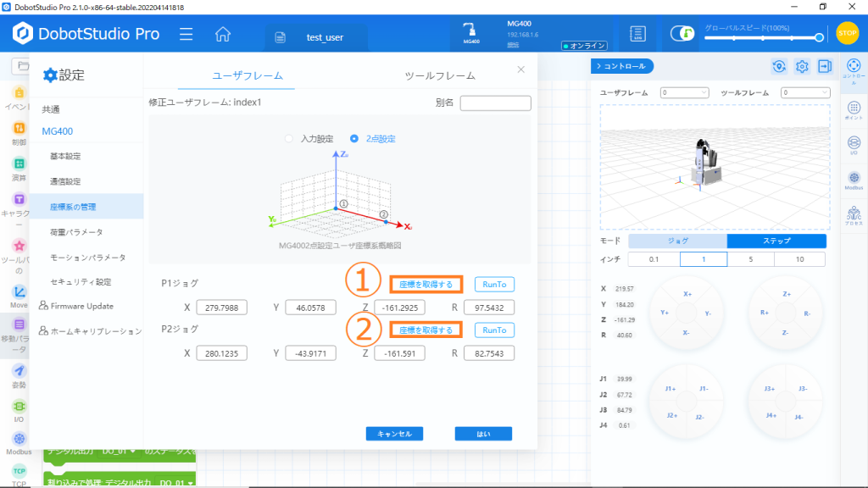Go to the home screen icon
This screenshot has height=488, width=868.
tap(223, 34)
